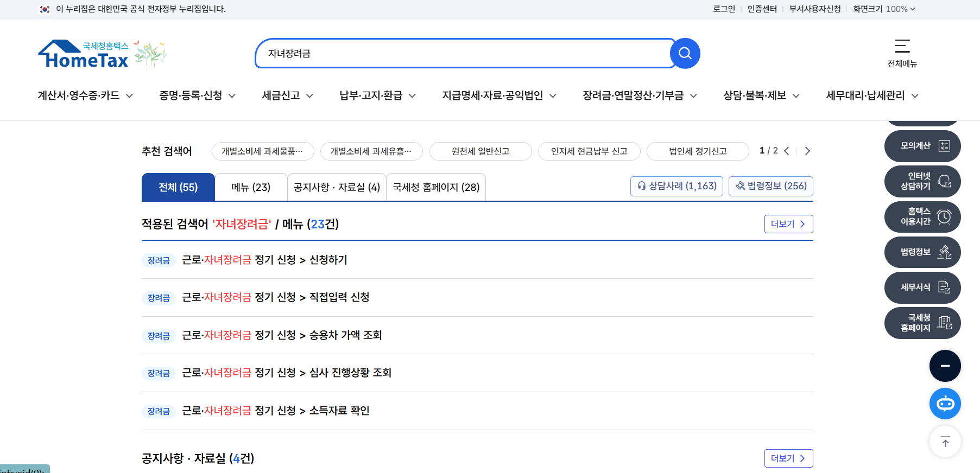This screenshot has width=980, height=473.
Task: Open 홈택스 이용시간 quick menu
Action: [x=922, y=216]
